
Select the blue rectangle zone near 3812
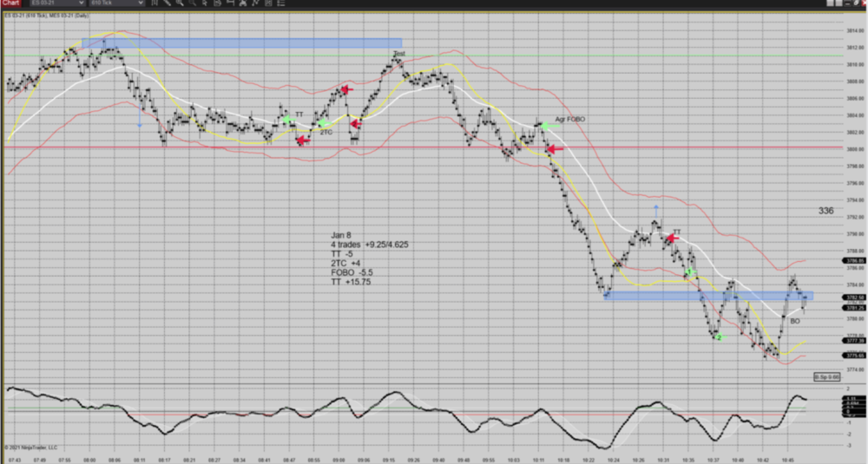[241, 42]
